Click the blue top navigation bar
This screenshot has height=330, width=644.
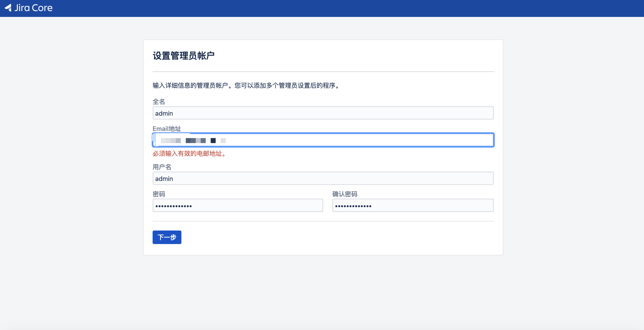pyautogui.click(x=322, y=8)
